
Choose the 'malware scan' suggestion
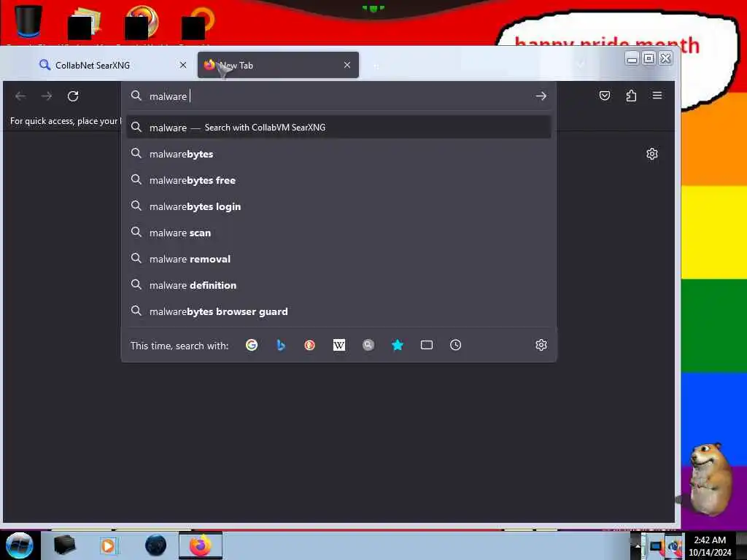tap(338, 233)
